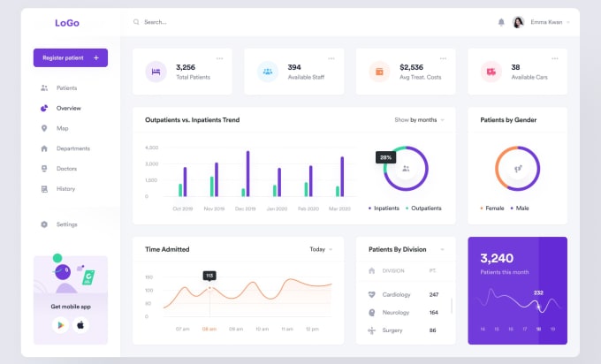Click the Available Staff people icon
Screen dimensions: 601x364
268,72
